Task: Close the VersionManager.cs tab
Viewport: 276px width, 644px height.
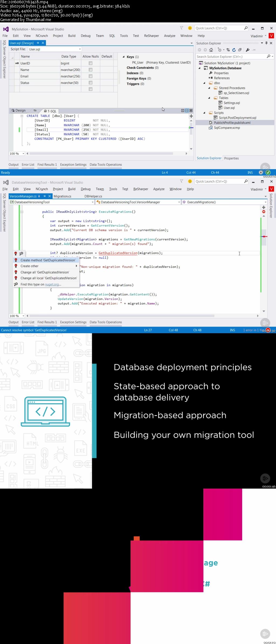Action: pos(50,196)
